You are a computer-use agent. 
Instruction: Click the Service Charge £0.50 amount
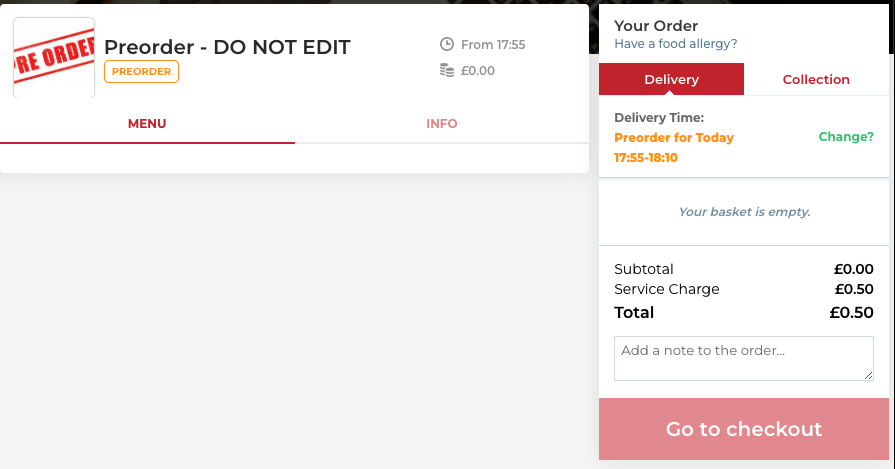[x=854, y=289]
